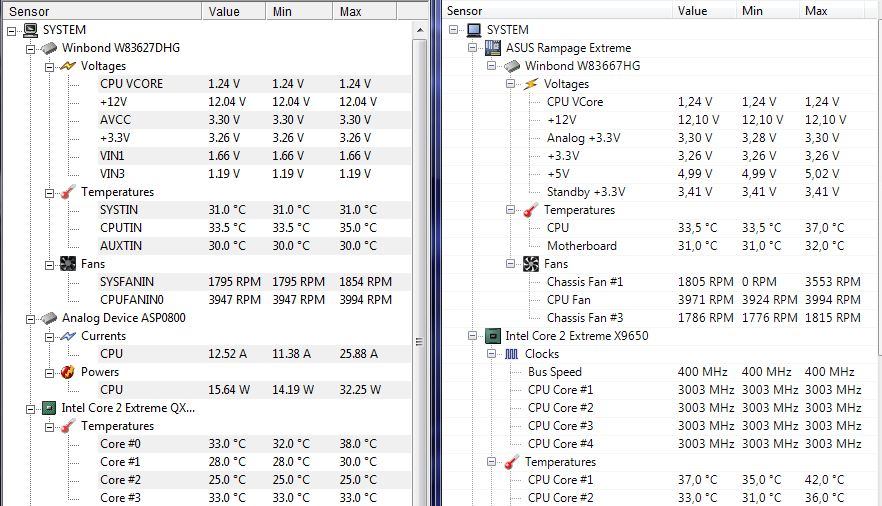Collapse the ASUS Rampage Extreme node
Image resolution: width=882 pixels, height=506 pixels.
pos(472,48)
